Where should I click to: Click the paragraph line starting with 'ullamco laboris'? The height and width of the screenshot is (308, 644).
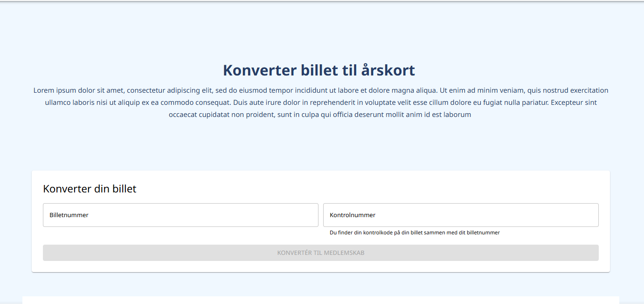[x=321, y=103]
